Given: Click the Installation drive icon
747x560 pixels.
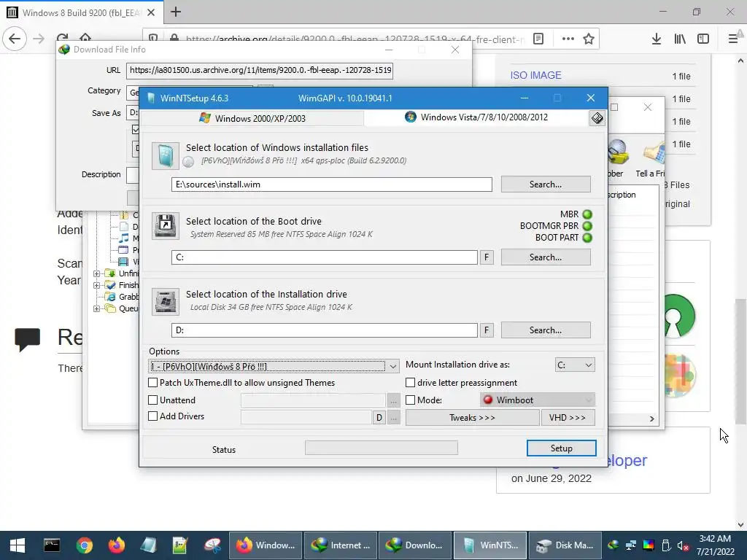Looking at the screenshot, I should pos(166,301).
